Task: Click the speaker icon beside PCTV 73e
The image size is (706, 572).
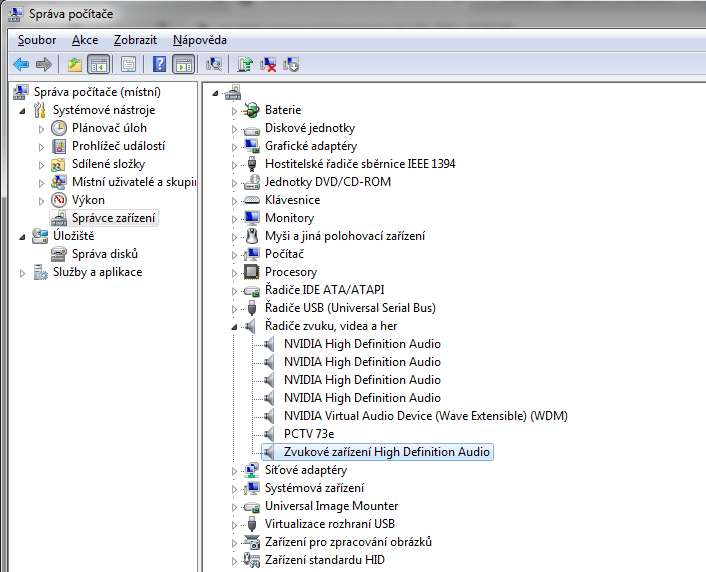Action: pyautogui.click(x=269, y=434)
